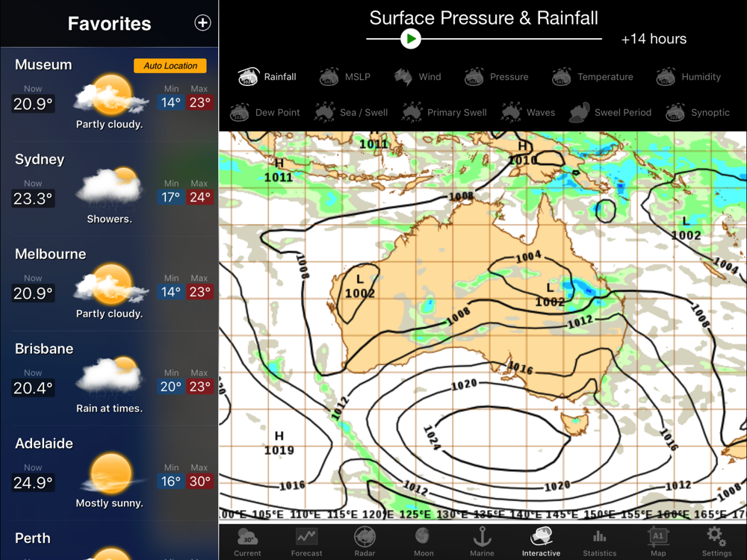Screen dimensions: 747x560
Task: Tap Adelaide's current temperature 24.9°
Action: (33, 483)
